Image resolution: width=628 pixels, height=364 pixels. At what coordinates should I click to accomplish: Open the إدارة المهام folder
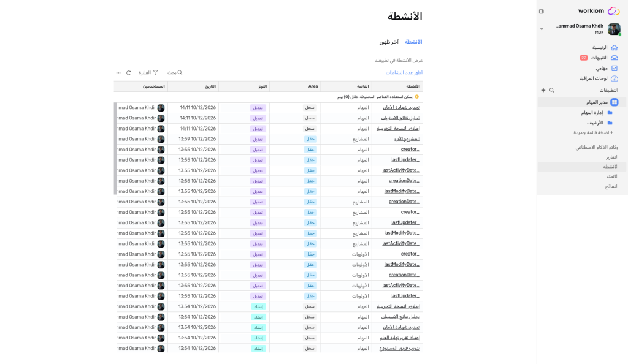point(610,113)
